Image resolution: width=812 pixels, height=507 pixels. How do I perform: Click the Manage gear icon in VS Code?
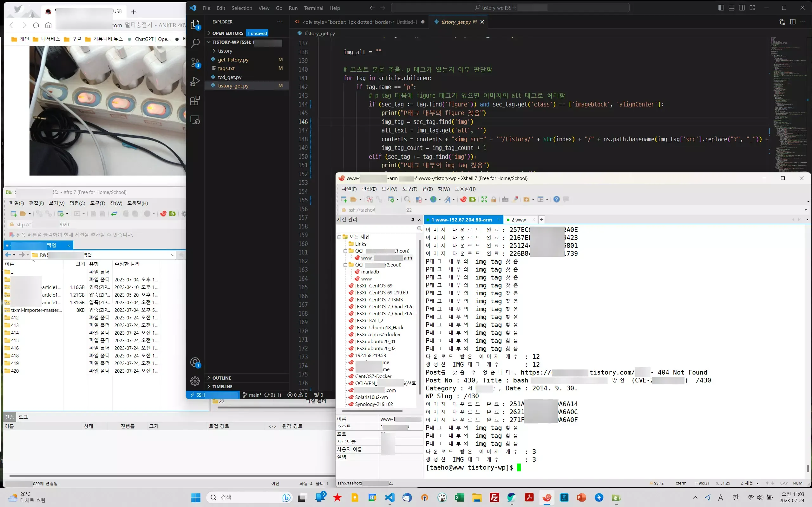click(195, 381)
